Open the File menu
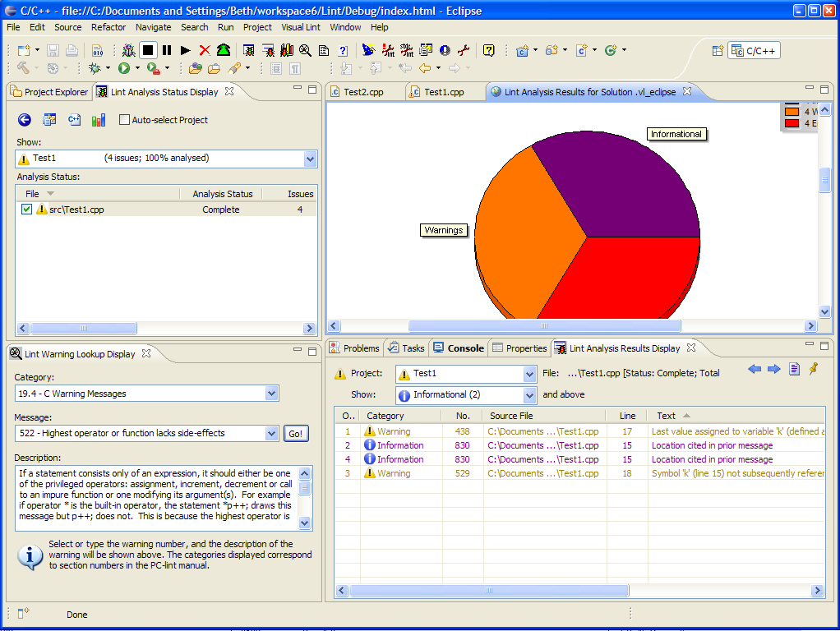This screenshot has width=840, height=631. [13, 27]
